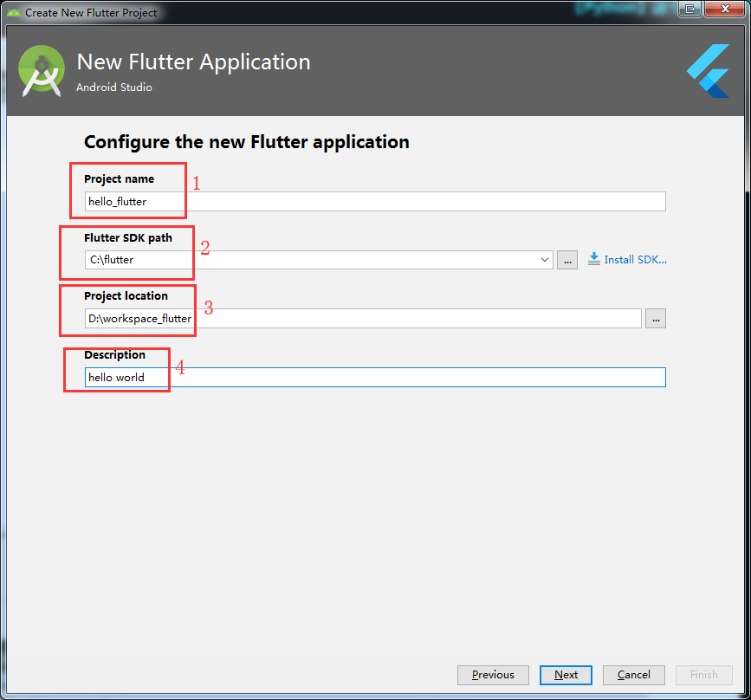Screen dimensions: 751x700
Task: Open the Flutter SDK path dropdown arrow
Action: click(x=545, y=260)
